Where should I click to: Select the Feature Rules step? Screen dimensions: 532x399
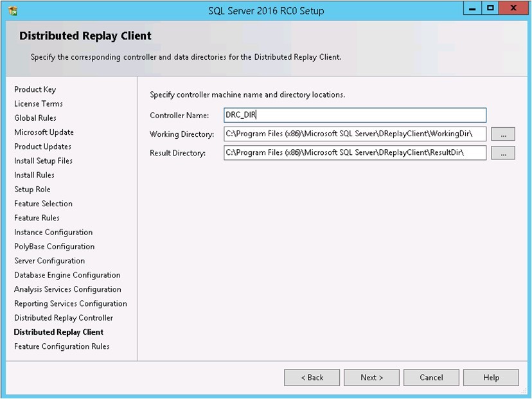[37, 217]
